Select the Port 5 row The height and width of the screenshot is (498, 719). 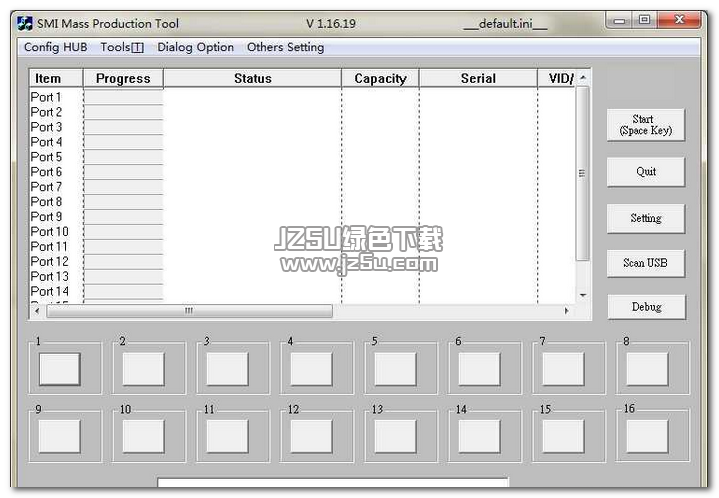pos(302,157)
